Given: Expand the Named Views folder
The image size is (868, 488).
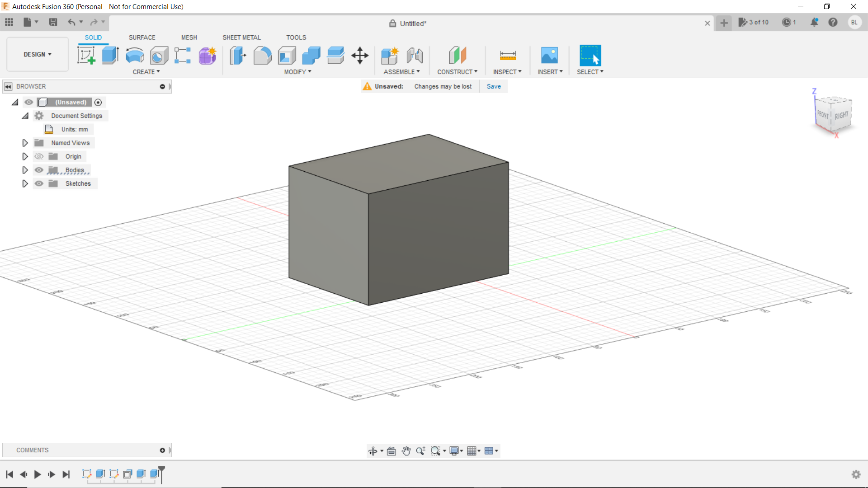Looking at the screenshot, I should click(x=25, y=143).
